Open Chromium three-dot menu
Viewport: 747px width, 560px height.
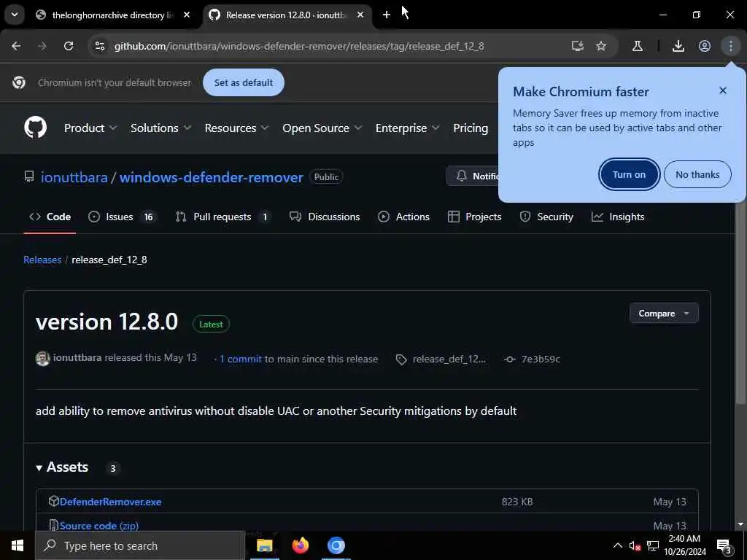point(731,46)
